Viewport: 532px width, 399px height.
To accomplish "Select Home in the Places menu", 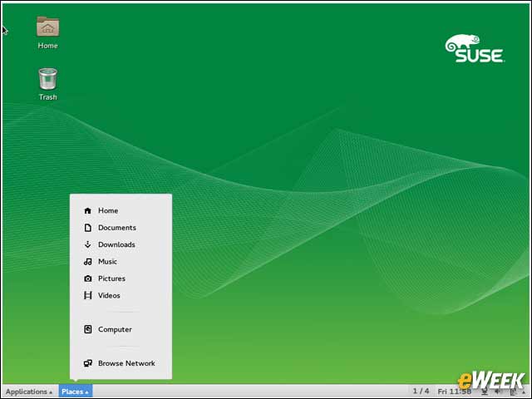I will coord(121,210).
